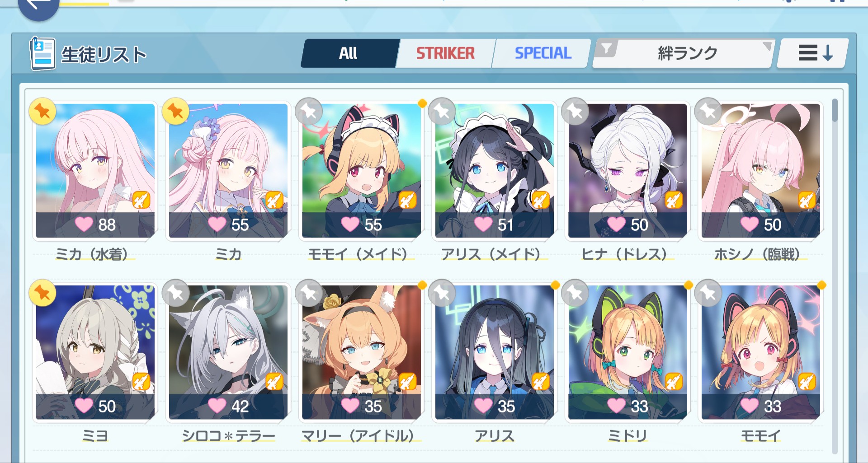Switch to the STRIKER tab
Image resolution: width=868 pixels, height=463 pixels.
coord(445,53)
